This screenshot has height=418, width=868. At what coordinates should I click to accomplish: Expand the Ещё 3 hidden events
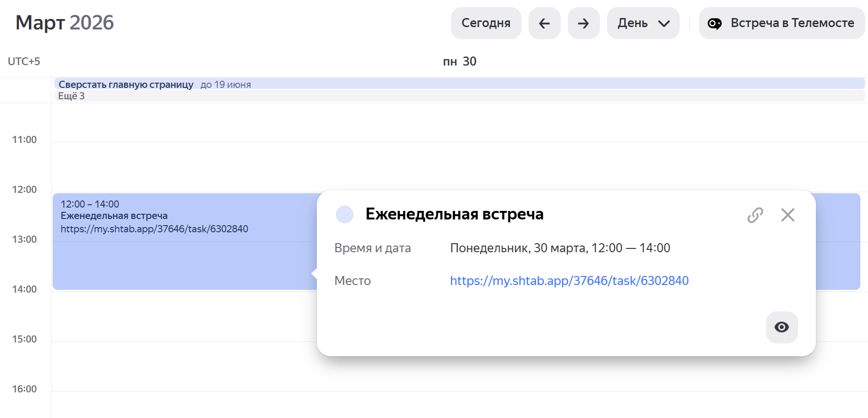(71, 96)
